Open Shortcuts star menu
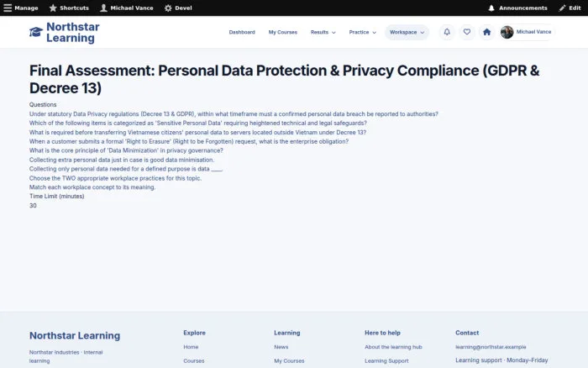 [x=69, y=8]
